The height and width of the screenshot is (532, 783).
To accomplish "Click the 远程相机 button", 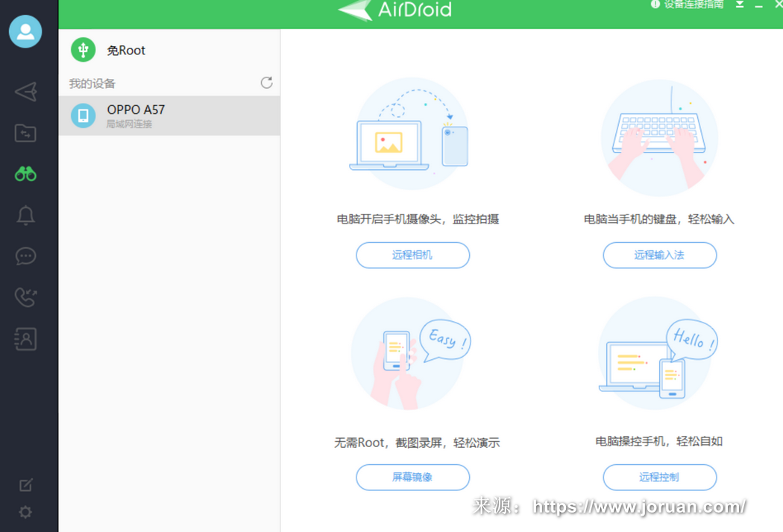I will (412, 255).
